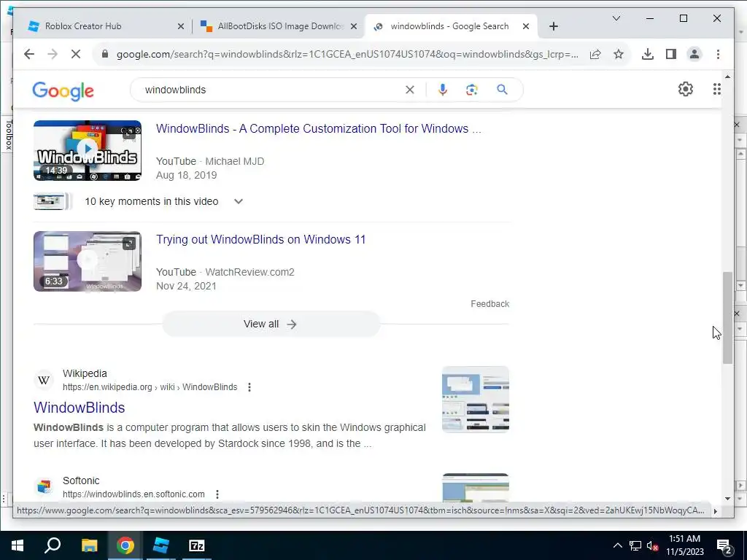Open Google quick settings gear

point(686,89)
